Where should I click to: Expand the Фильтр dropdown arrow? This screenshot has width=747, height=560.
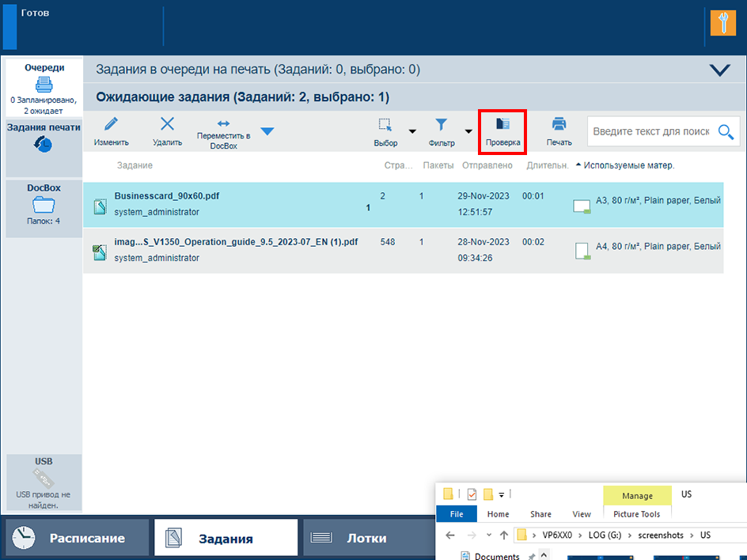tap(468, 131)
